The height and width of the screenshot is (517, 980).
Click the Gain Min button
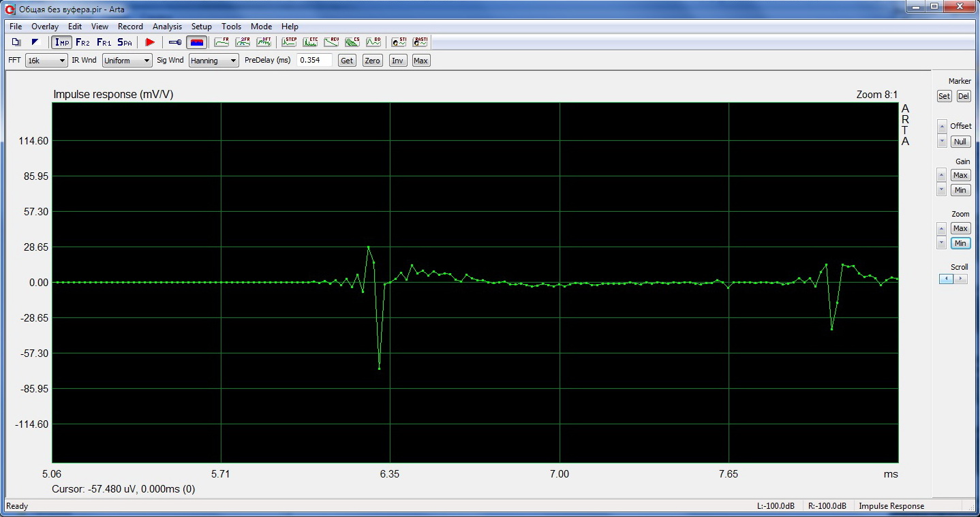(960, 190)
